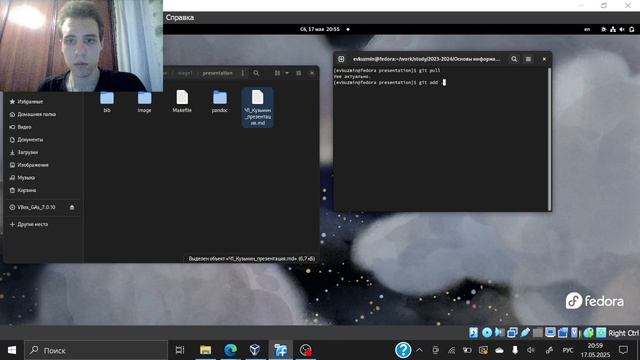The image size is (640, 360).
Task: Open the GNOME clock and calendar
Action: (x=320, y=29)
